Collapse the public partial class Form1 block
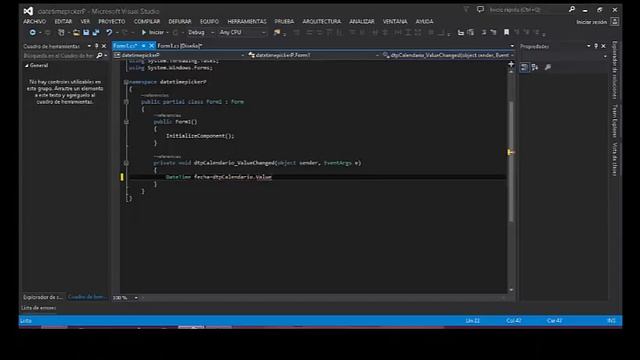 (126, 102)
